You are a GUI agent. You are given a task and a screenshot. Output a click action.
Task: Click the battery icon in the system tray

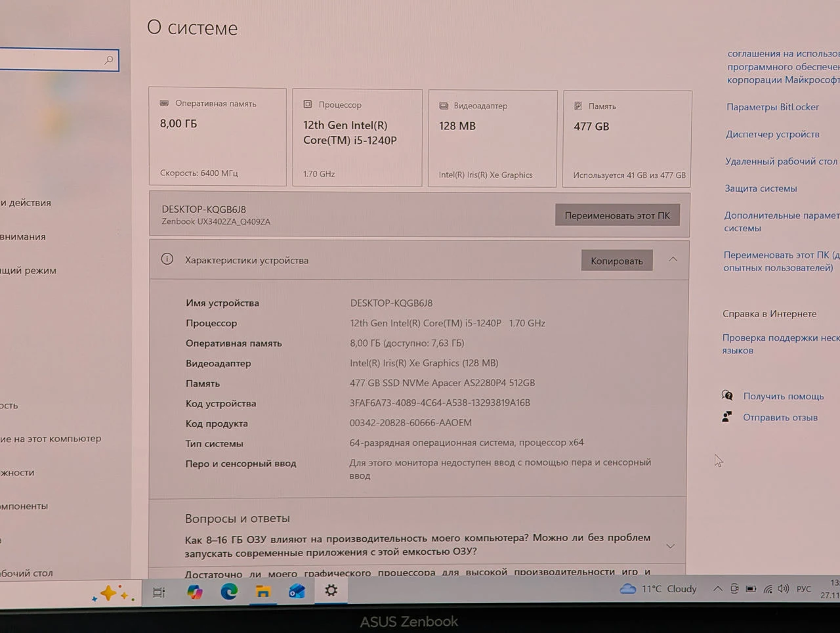[751, 589]
